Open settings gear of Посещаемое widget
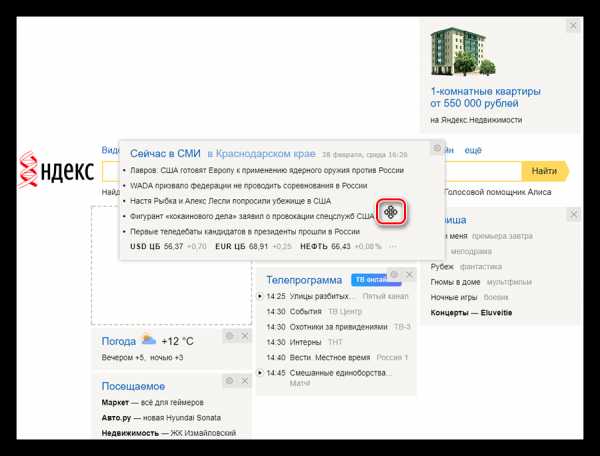 pos(229,381)
